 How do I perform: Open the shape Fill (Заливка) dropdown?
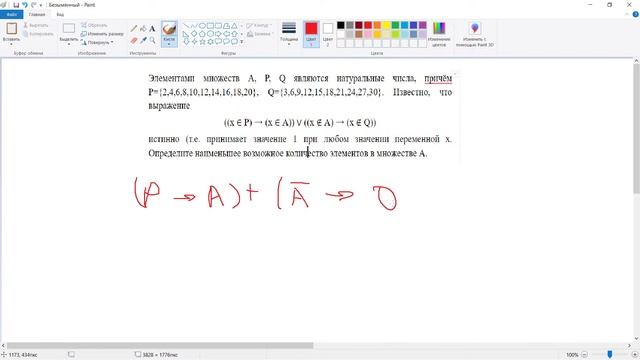coord(259,34)
